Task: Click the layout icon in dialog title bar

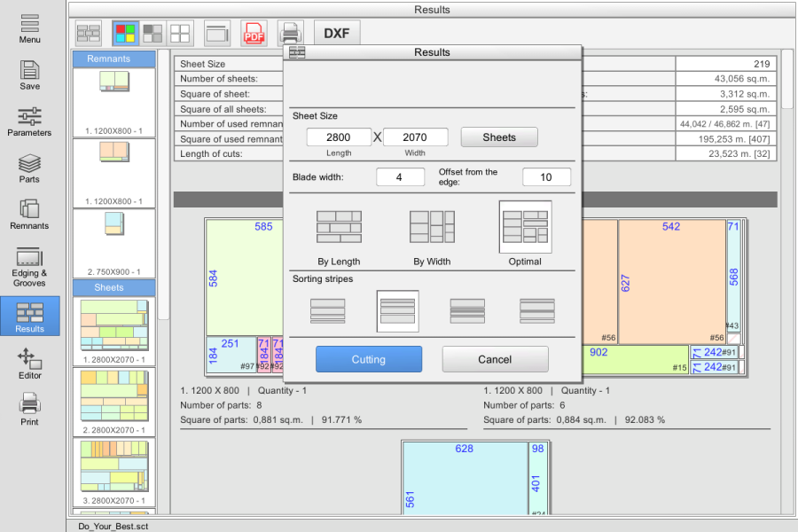Action: click(x=297, y=52)
